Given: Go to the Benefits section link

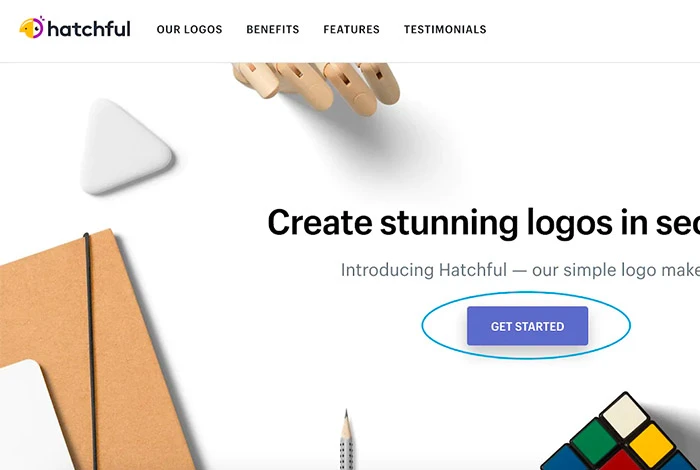Looking at the screenshot, I should pyautogui.click(x=273, y=29).
